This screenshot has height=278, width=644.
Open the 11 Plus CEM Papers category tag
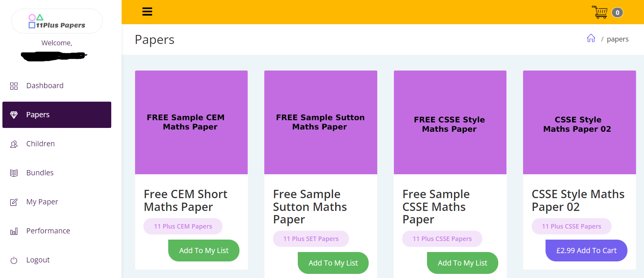(x=183, y=226)
